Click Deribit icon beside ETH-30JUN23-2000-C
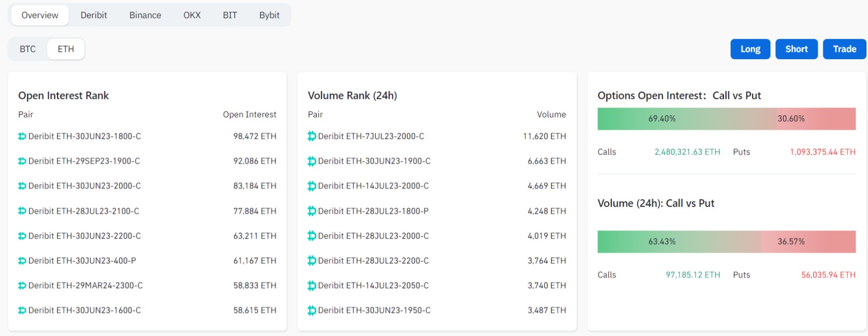 pos(22,186)
